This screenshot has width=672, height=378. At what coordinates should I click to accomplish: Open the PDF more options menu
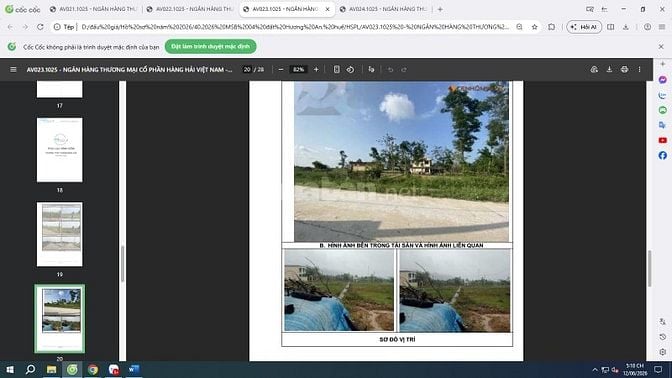639,69
